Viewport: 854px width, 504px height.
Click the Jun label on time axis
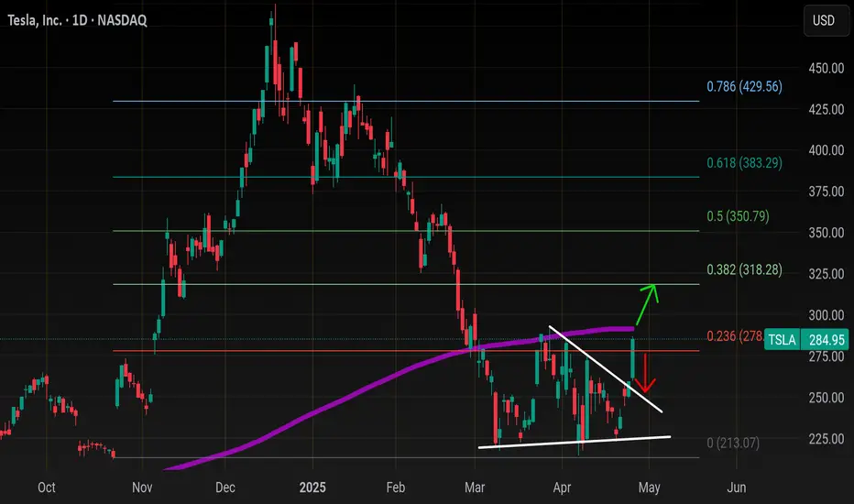pyautogui.click(x=737, y=488)
